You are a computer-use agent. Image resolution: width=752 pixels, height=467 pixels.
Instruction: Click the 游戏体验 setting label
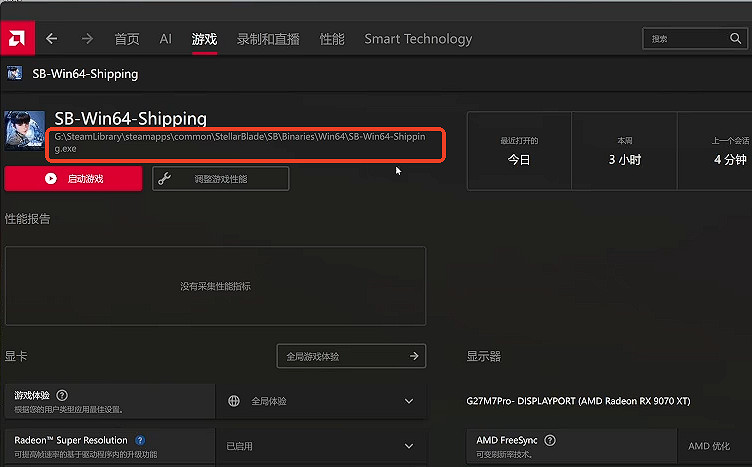pos(32,396)
